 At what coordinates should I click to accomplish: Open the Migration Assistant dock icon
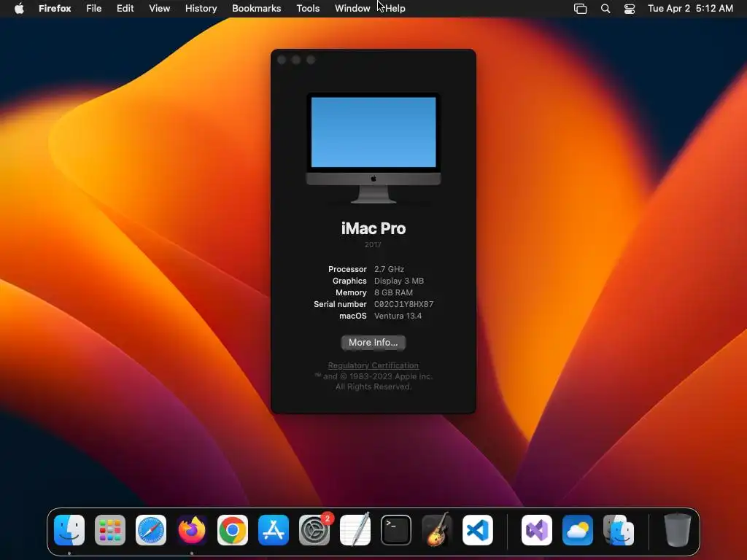(619, 530)
